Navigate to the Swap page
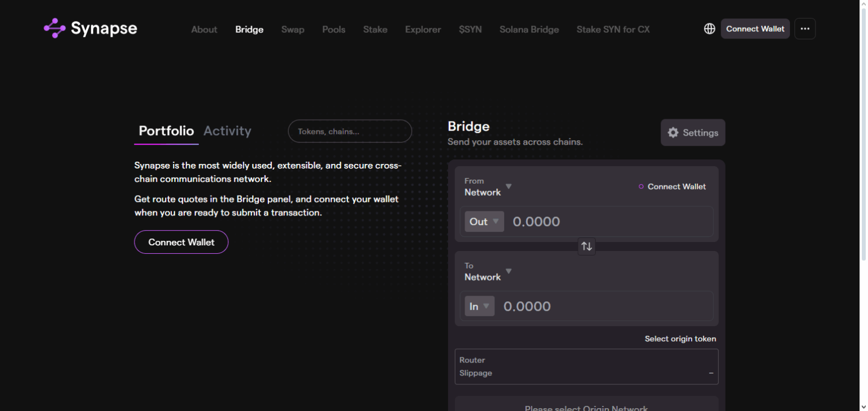Viewport: 868px width, 411px height. coord(293,29)
